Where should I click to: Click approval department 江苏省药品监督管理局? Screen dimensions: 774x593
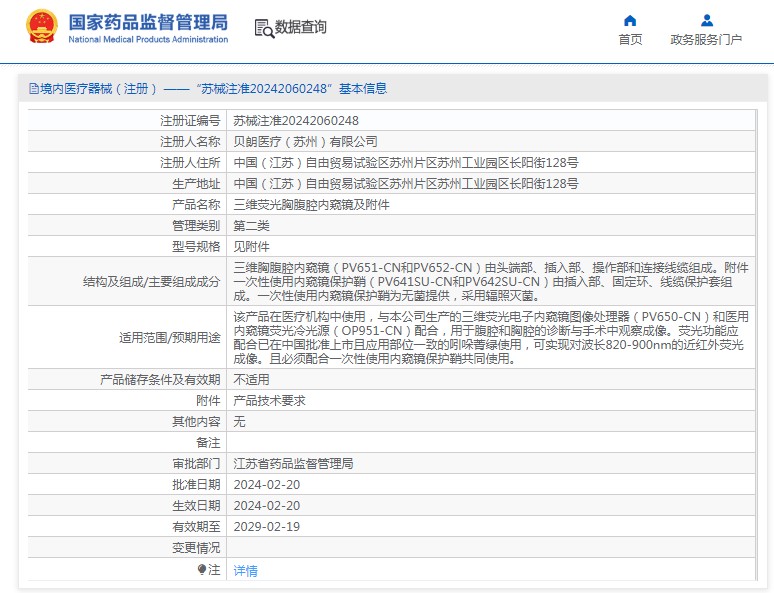pyautogui.click(x=293, y=464)
